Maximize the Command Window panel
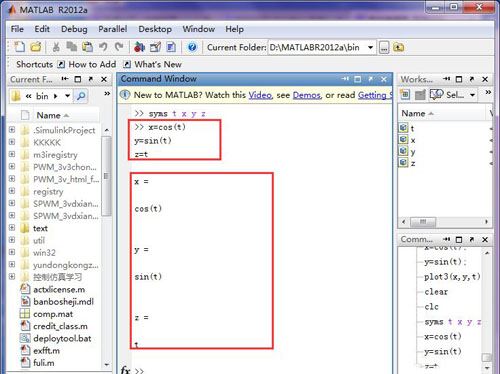 tap(358, 79)
